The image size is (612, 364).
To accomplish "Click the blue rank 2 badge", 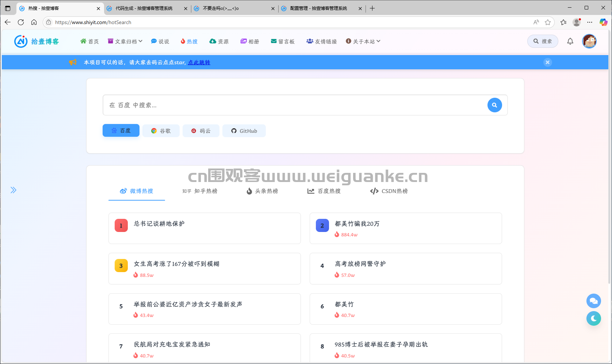I will coord(322,225).
